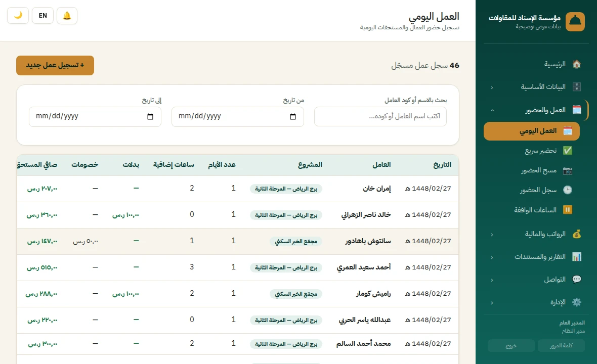Click the calendar icon in العمل اليومي item
The height and width of the screenshot is (364, 597).
[567, 131]
